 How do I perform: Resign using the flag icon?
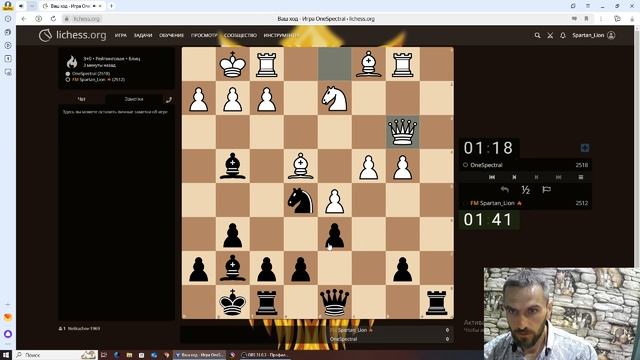(546, 189)
